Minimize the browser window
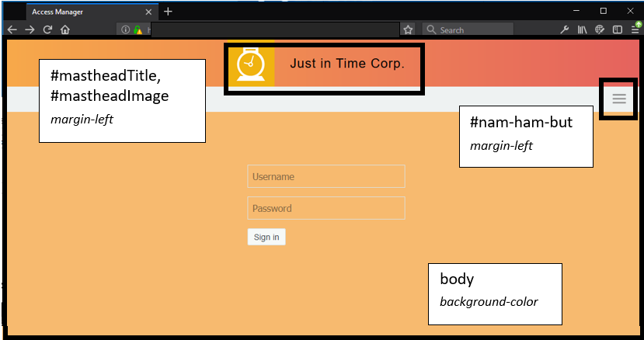Image resolution: width=644 pixels, height=340 pixels. pos(576,12)
